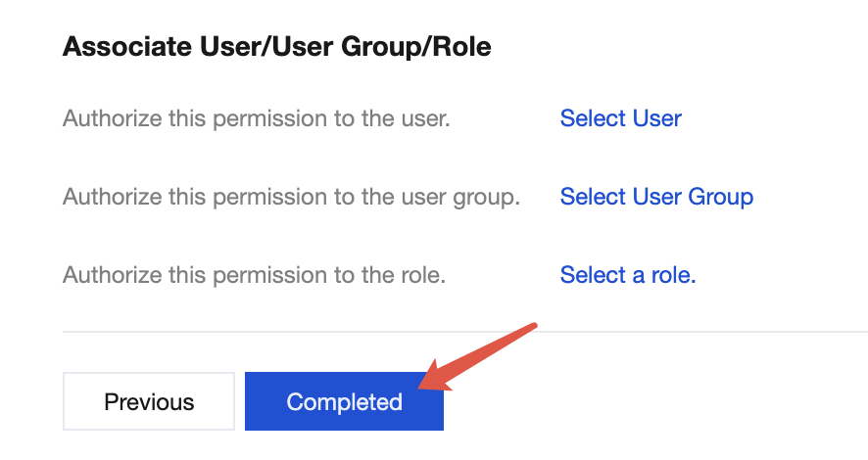
Task: Go back with the Previous button
Action: click(x=149, y=401)
